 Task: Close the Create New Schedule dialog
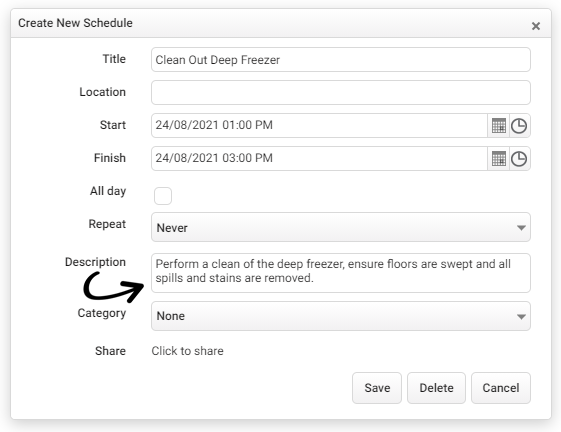[536, 26]
